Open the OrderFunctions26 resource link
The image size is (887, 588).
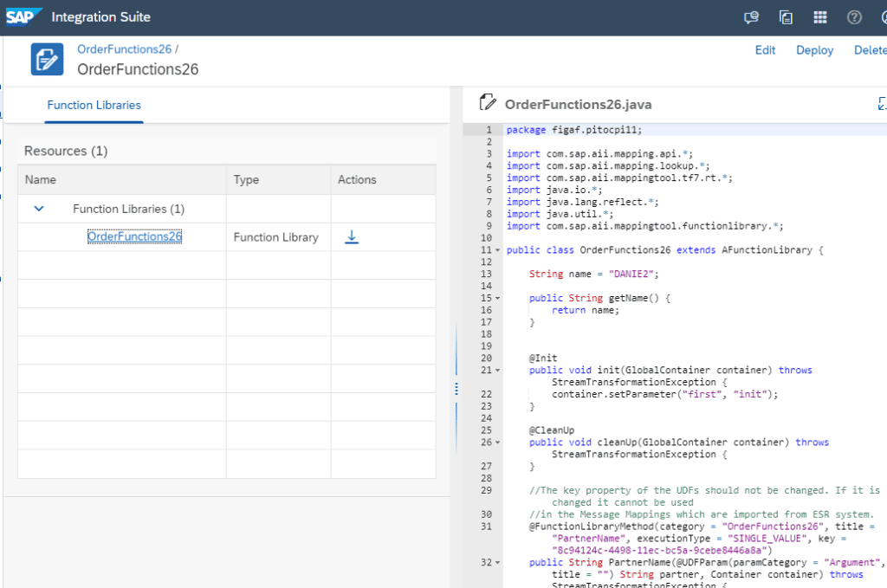tap(134, 236)
